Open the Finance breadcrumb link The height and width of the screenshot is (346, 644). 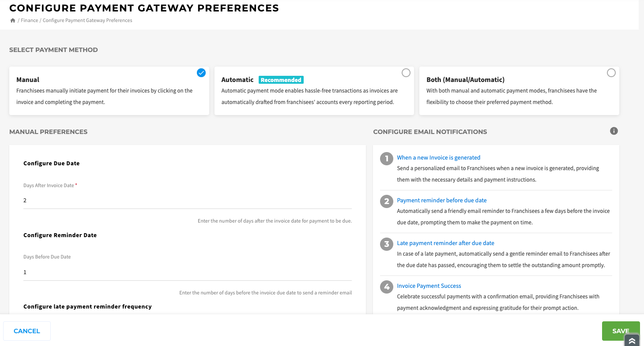[x=30, y=20]
